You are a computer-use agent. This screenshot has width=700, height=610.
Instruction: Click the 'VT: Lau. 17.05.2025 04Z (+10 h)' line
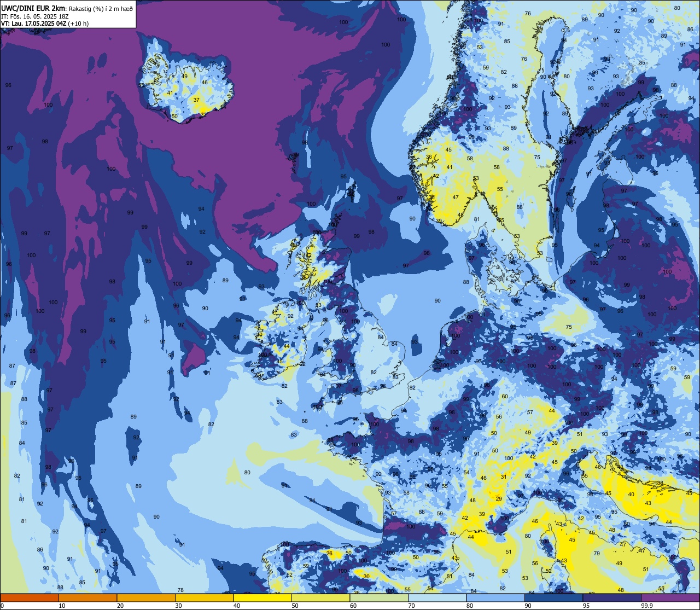point(45,24)
